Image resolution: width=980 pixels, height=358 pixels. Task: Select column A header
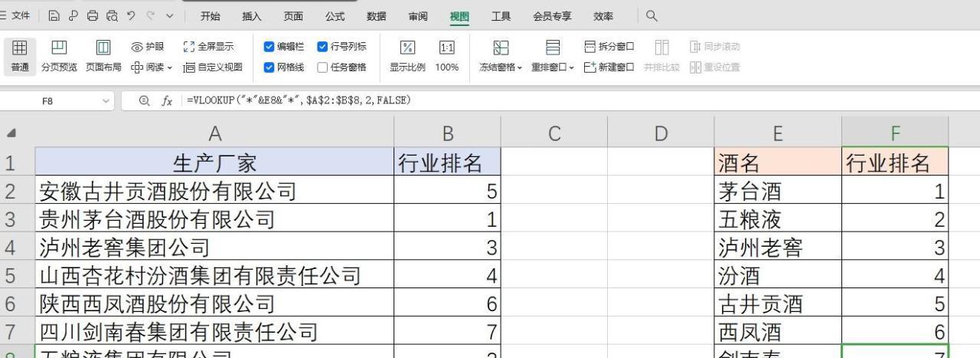[x=215, y=133]
